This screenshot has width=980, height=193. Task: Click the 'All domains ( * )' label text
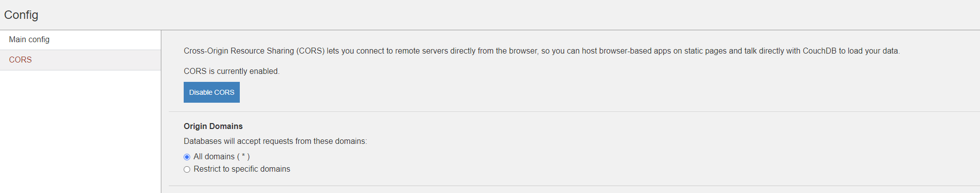pos(221,157)
